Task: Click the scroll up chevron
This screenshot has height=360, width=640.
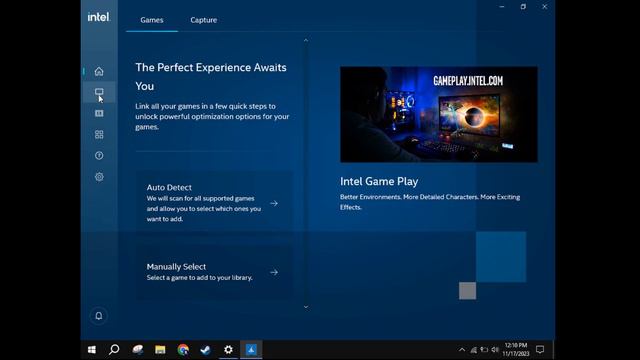Action: (306, 40)
